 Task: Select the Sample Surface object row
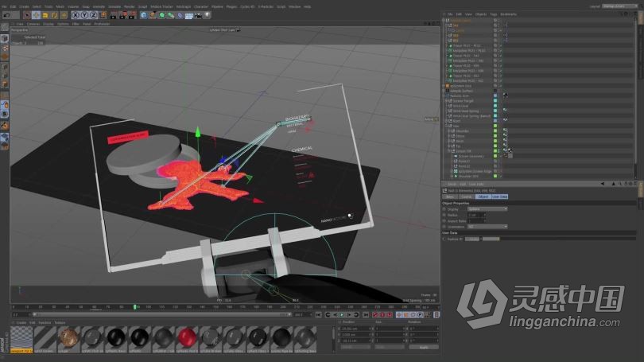coord(461,91)
